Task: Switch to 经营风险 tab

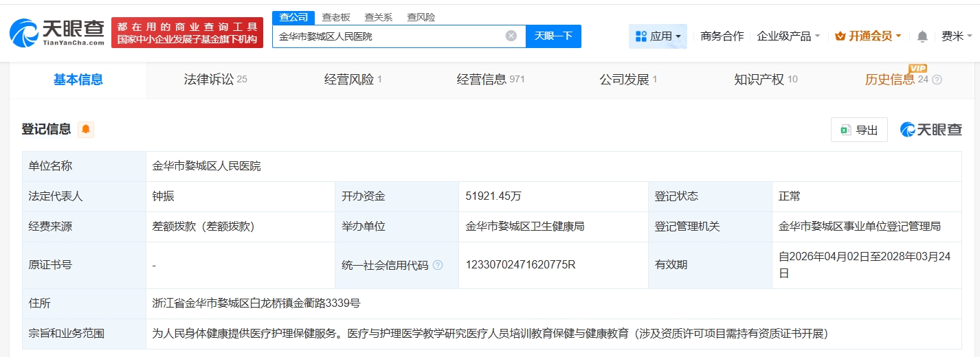Action: (x=353, y=80)
